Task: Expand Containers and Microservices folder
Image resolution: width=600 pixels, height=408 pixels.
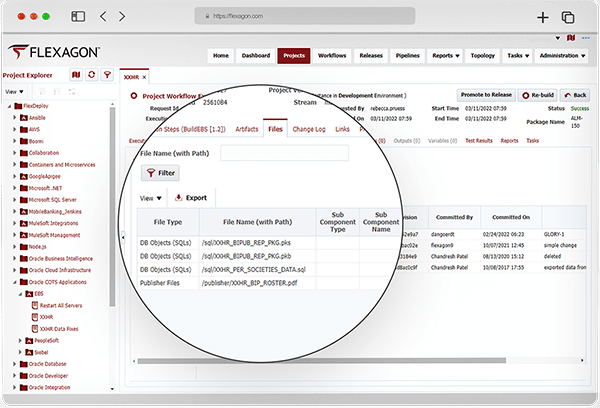Action: coord(15,165)
